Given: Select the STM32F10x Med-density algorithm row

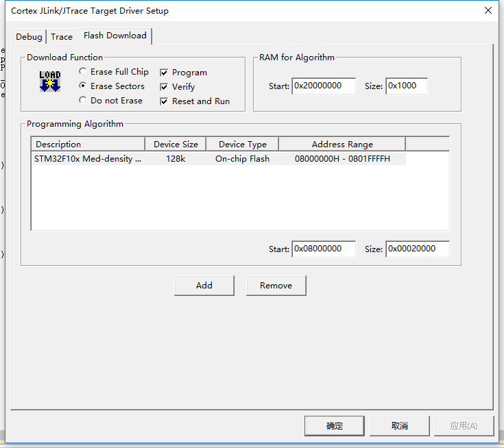Looking at the screenshot, I should pyautogui.click(x=88, y=159).
